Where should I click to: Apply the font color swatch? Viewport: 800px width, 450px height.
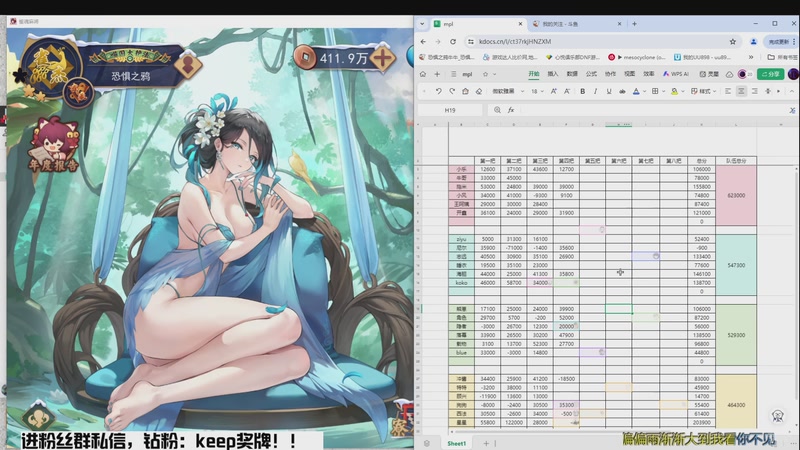[x=636, y=91]
